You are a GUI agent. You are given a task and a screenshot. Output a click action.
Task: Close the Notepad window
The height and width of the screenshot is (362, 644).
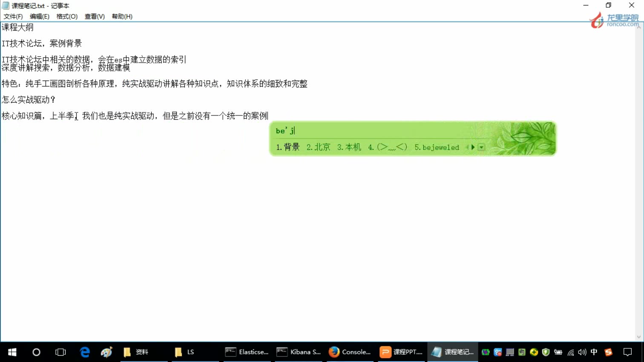click(632, 6)
